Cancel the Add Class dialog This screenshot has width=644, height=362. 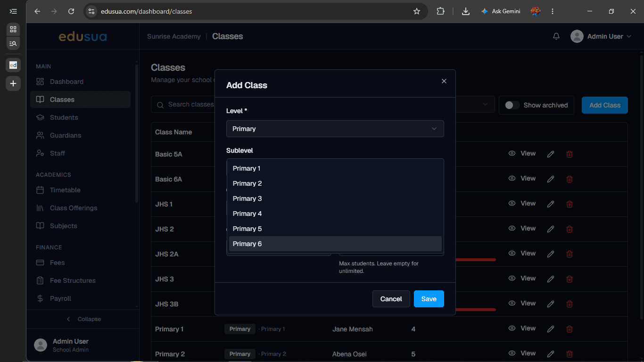[x=391, y=299]
